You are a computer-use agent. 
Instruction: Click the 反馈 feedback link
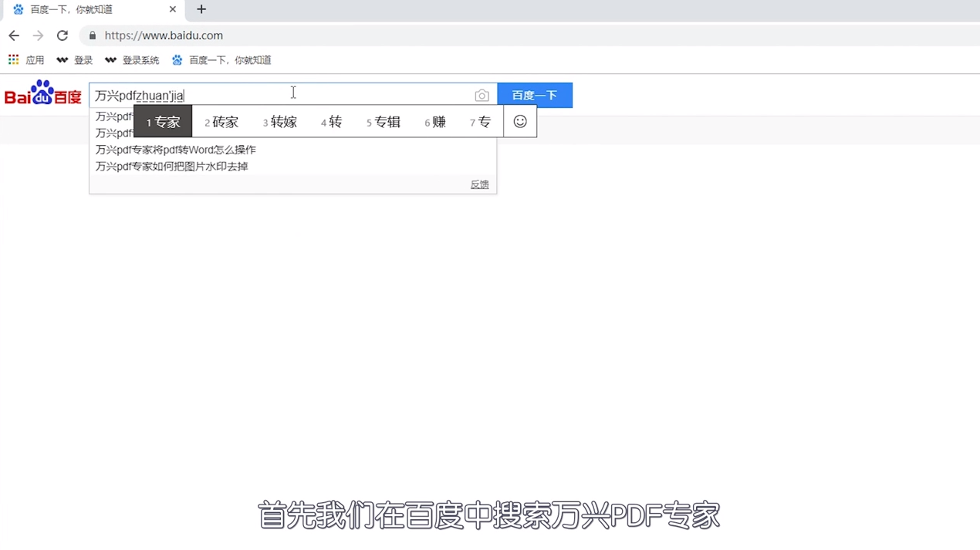479,185
